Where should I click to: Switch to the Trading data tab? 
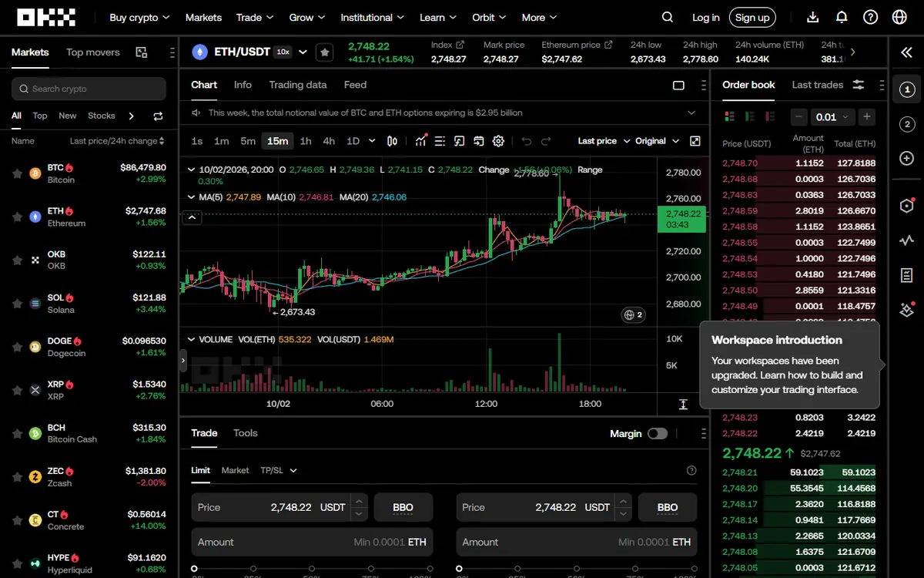coord(298,85)
